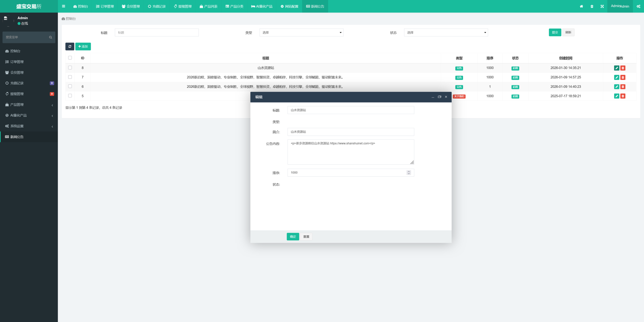Click the table refresh icon button
644x322 pixels.
pos(70,46)
